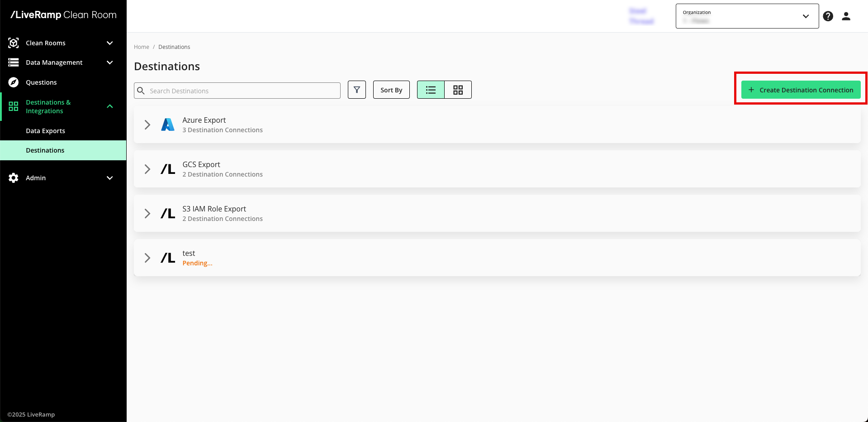
Task: Switch to list view layout
Action: (x=431, y=90)
